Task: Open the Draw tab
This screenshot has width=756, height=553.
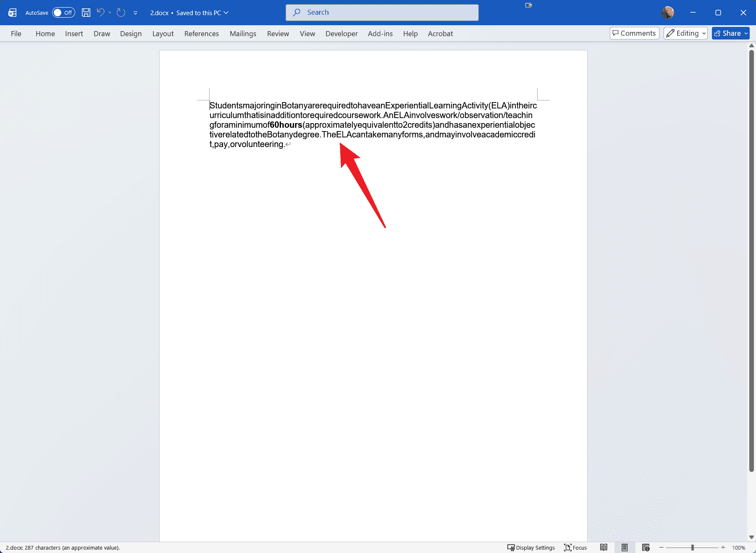Action: tap(102, 34)
